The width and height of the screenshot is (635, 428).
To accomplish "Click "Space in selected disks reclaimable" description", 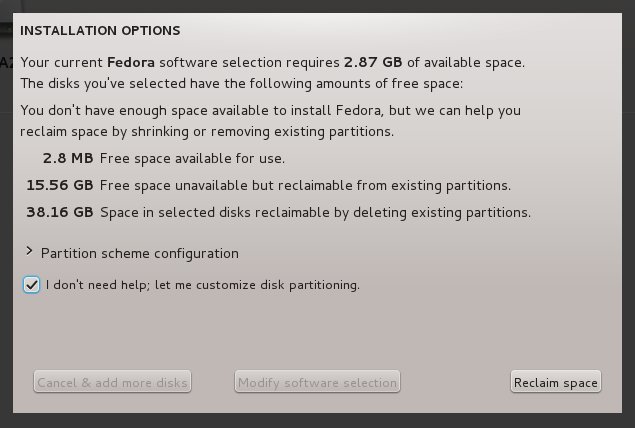I will point(315,212).
